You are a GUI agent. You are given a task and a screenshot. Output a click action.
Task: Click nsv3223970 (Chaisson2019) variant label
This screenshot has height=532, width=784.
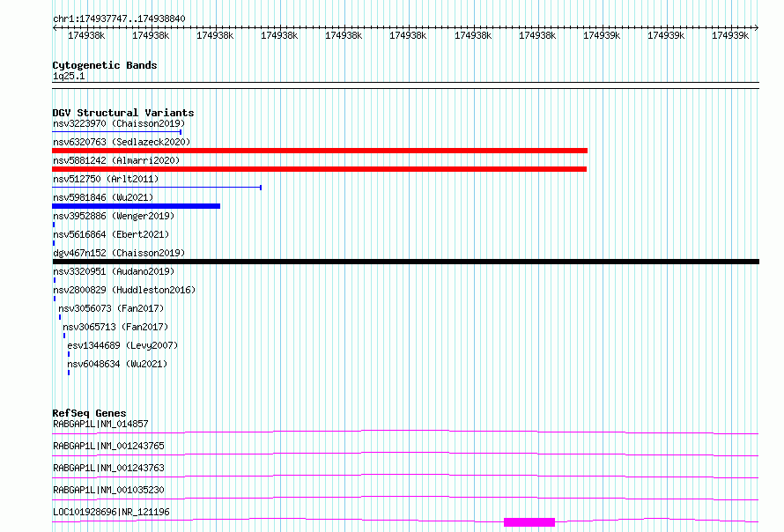pos(119,123)
